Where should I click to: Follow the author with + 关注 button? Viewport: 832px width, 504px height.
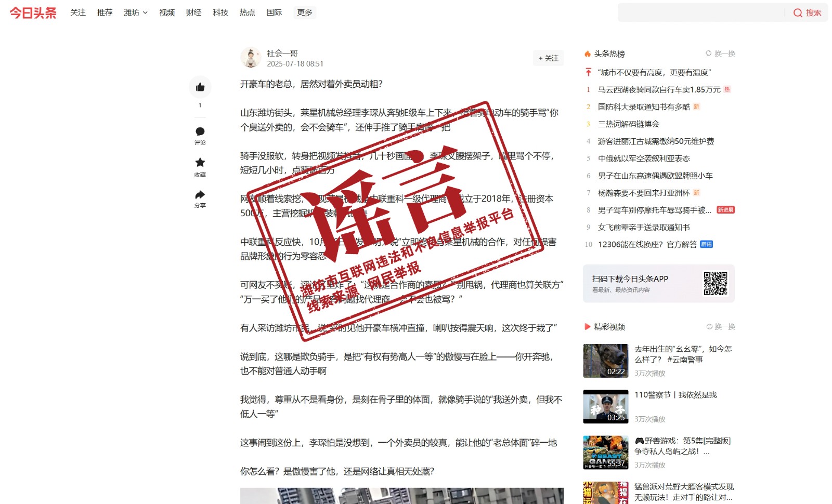click(548, 58)
